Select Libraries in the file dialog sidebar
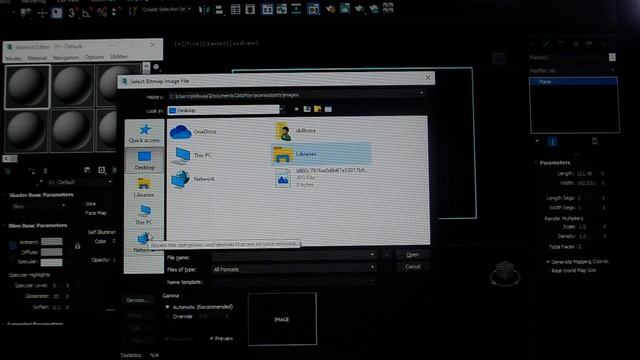Viewport: 640px width, 360px height. [x=144, y=188]
